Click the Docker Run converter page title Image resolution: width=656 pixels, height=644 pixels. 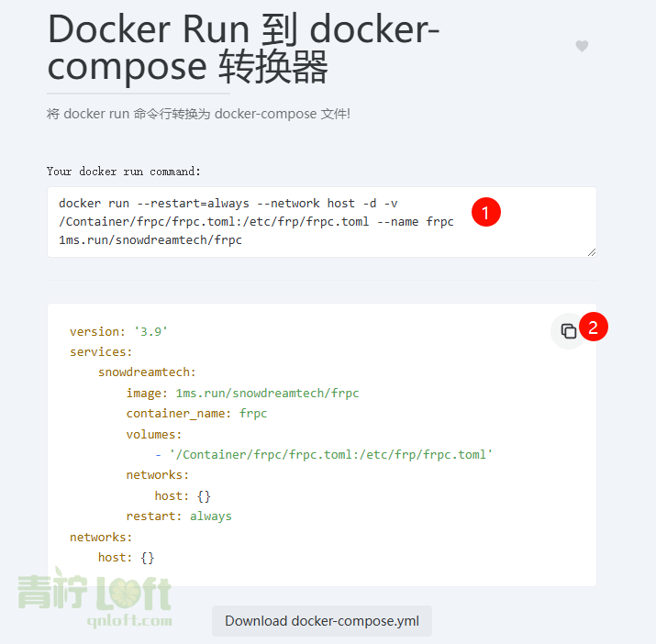click(243, 49)
